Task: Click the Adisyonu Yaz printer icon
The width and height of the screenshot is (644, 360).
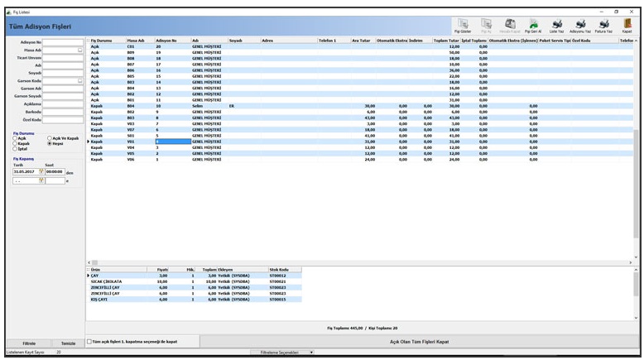Action: tap(579, 25)
